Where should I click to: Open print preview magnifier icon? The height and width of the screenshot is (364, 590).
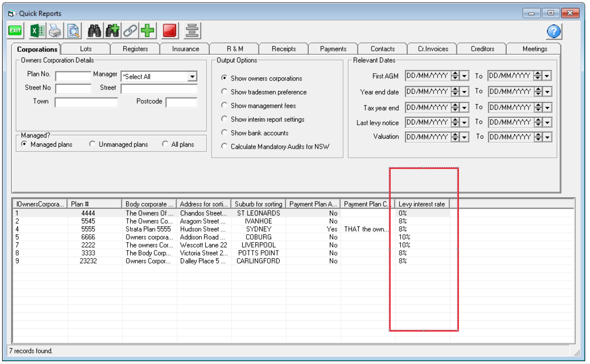point(73,31)
